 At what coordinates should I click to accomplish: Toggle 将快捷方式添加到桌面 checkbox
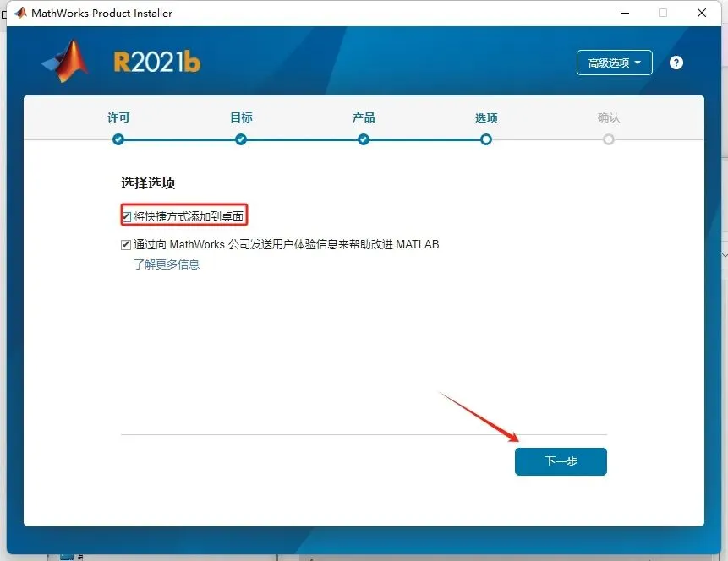pyautogui.click(x=126, y=216)
